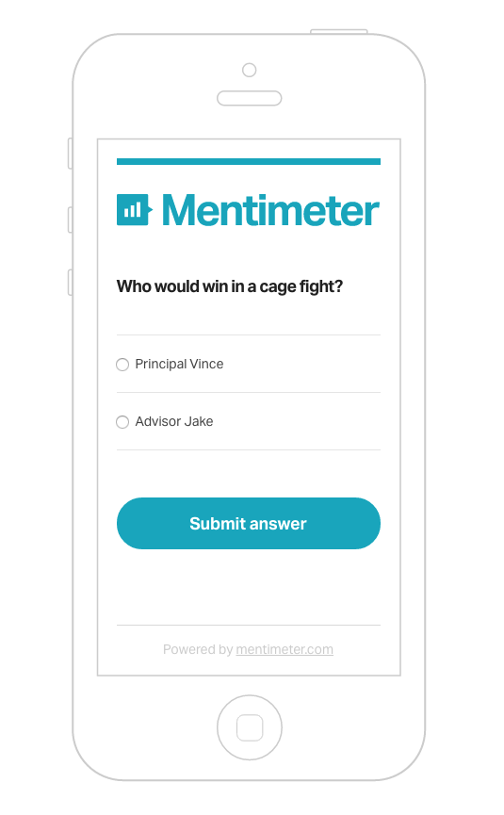The image size is (504, 815).
Task: Click the Mentimeter bar chart logo icon
Action: click(x=134, y=210)
